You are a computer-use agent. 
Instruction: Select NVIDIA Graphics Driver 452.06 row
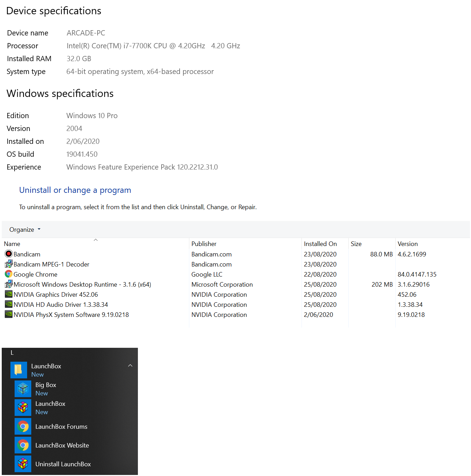[236, 294]
